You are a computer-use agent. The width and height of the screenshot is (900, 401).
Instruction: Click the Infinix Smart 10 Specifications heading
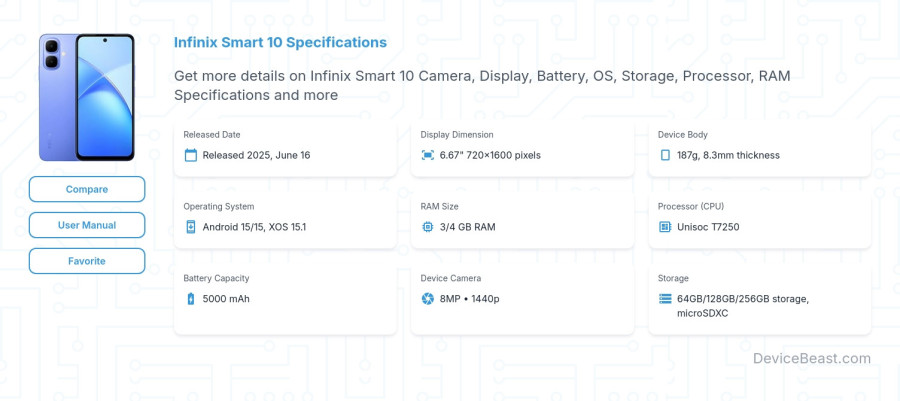(280, 42)
